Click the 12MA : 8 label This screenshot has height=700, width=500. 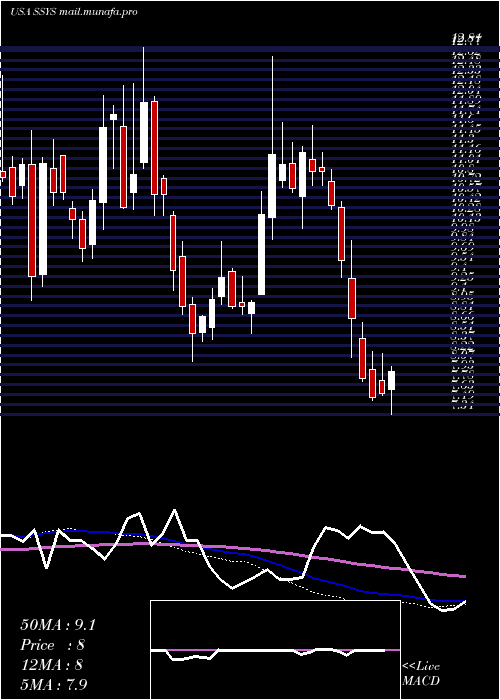[x=52, y=664]
